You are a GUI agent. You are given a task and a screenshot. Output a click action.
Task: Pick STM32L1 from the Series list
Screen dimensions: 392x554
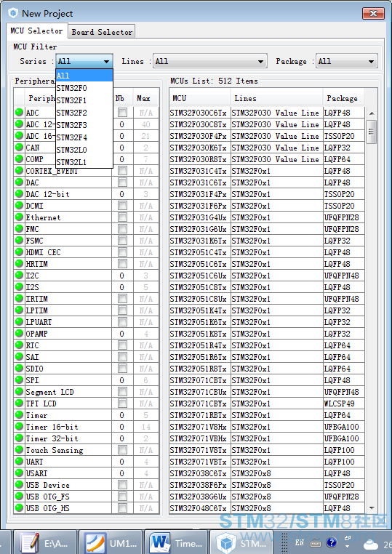(84, 162)
